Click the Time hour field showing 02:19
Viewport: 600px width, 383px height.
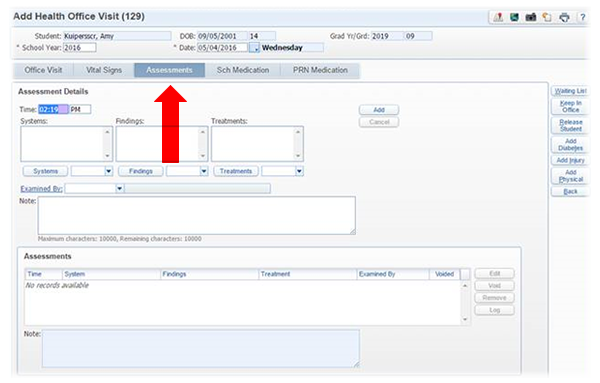pos(53,109)
